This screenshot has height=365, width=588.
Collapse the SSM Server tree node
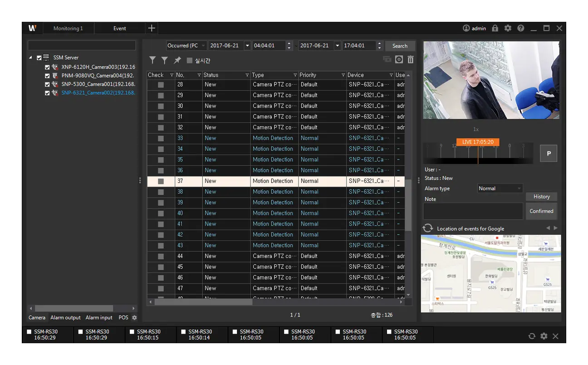pyautogui.click(x=30, y=58)
